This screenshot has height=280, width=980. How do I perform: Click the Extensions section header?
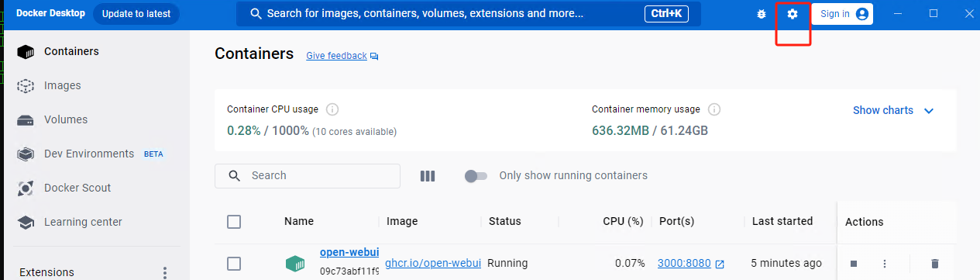tap(47, 272)
